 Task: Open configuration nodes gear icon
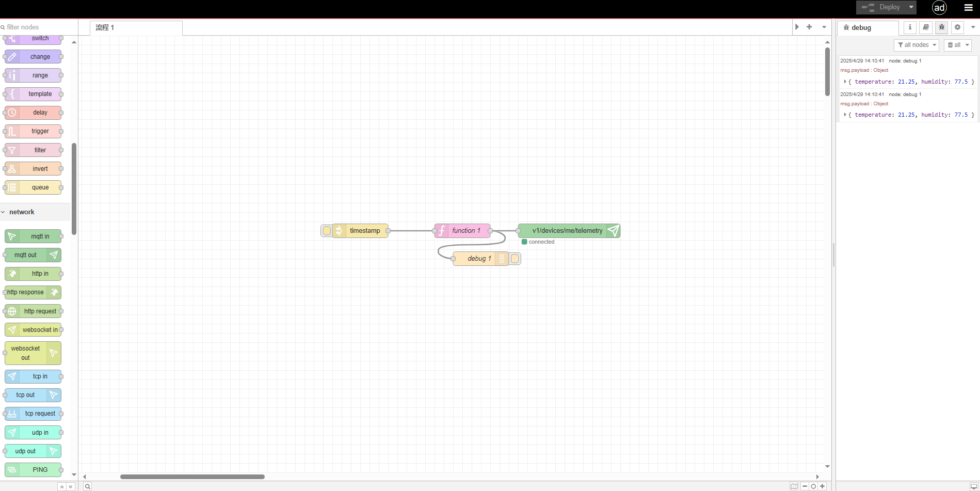pyautogui.click(x=958, y=27)
